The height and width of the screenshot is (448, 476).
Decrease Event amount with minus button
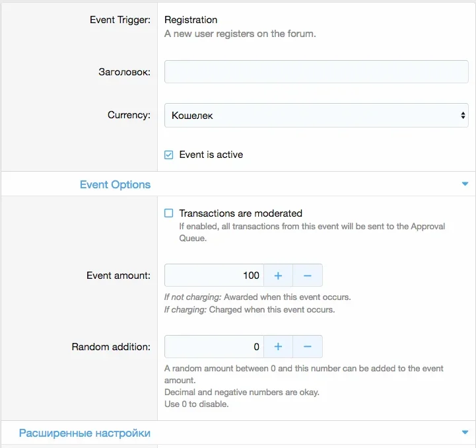[x=308, y=276]
